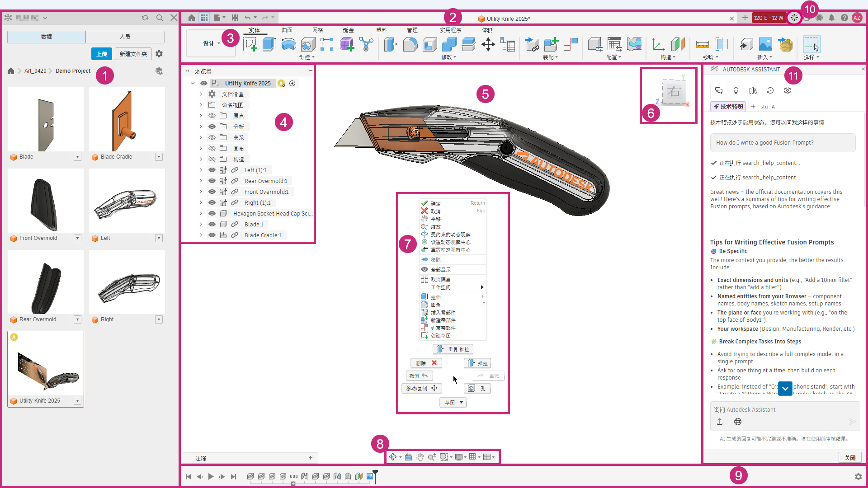The width and height of the screenshot is (868, 488).
Task: Click the 询问 Autodesk Assistant input field
Action: pyautogui.click(x=785, y=410)
